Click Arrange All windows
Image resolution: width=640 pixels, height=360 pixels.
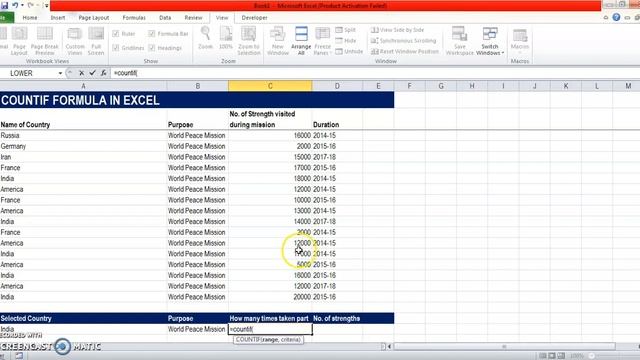click(x=301, y=41)
